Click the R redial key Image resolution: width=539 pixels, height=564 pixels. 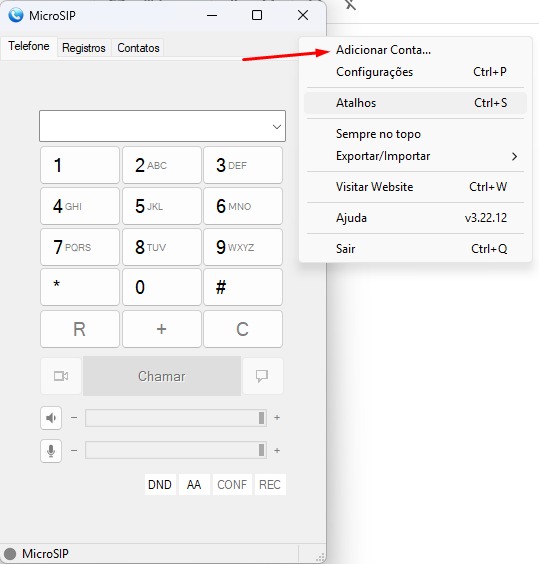[x=80, y=329]
